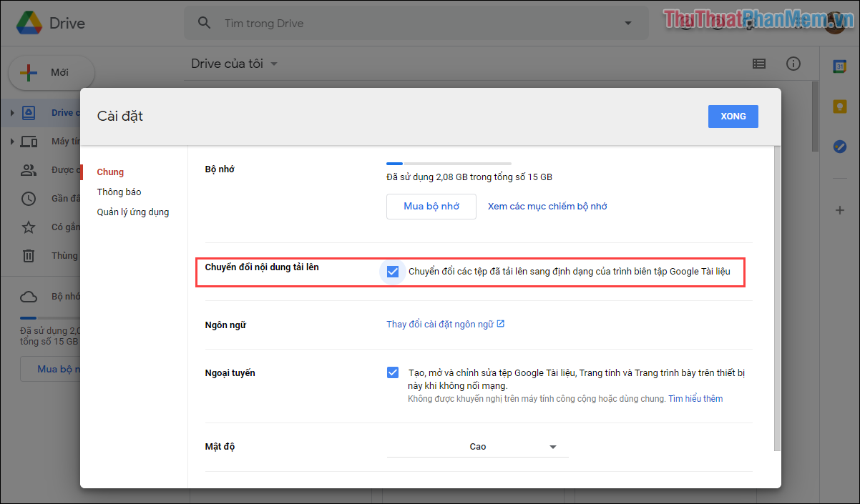Click sidebar 'Mua bộ n...' buy storage button
Viewport: 860px width, 504px height.
(x=50, y=369)
